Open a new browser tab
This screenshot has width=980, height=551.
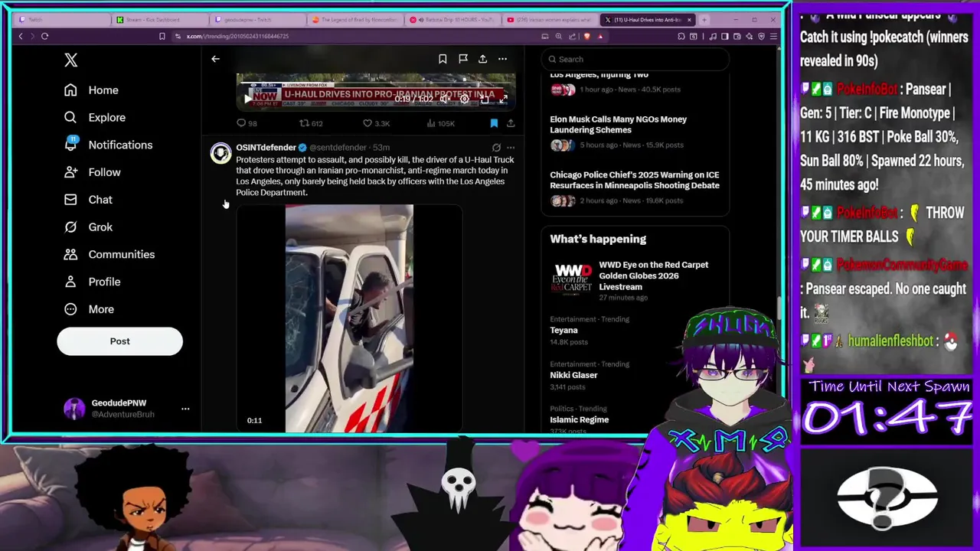coord(704,20)
